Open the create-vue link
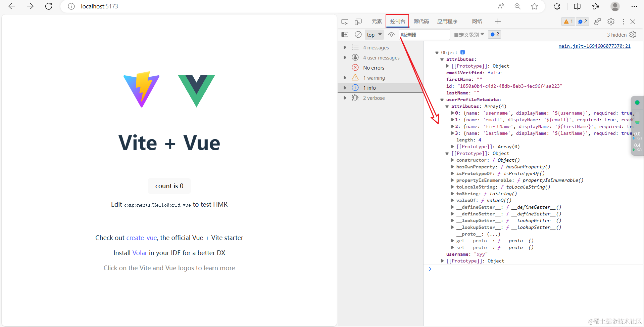 (x=141, y=238)
